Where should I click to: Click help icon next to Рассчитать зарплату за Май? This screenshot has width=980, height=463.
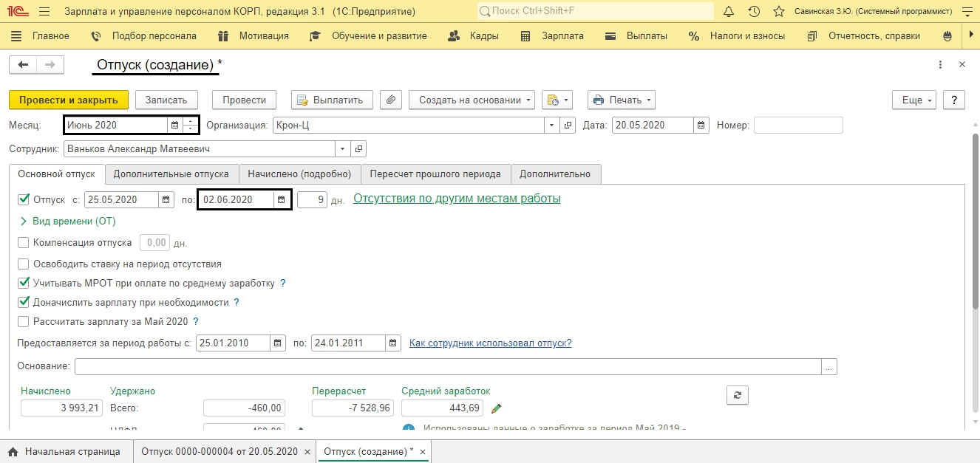coord(196,322)
